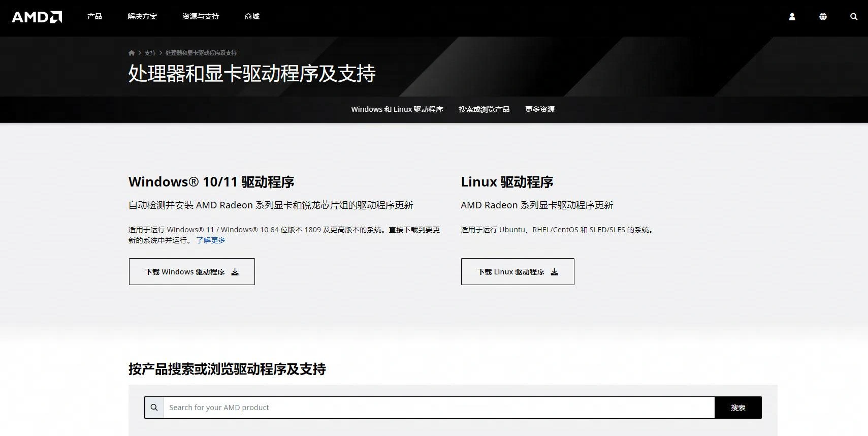Click the 搜索 button

pyautogui.click(x=738, y=408)
